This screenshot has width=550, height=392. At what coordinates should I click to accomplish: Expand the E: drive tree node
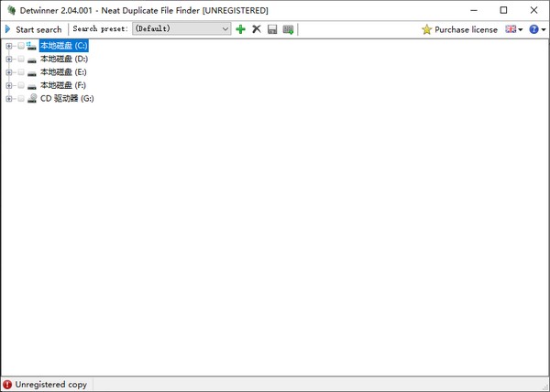click(9, 72)
